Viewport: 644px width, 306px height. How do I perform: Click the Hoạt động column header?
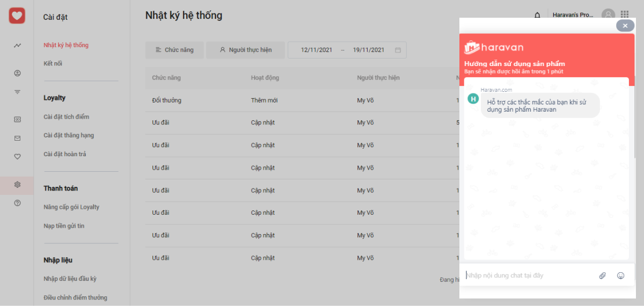point(265,78)
